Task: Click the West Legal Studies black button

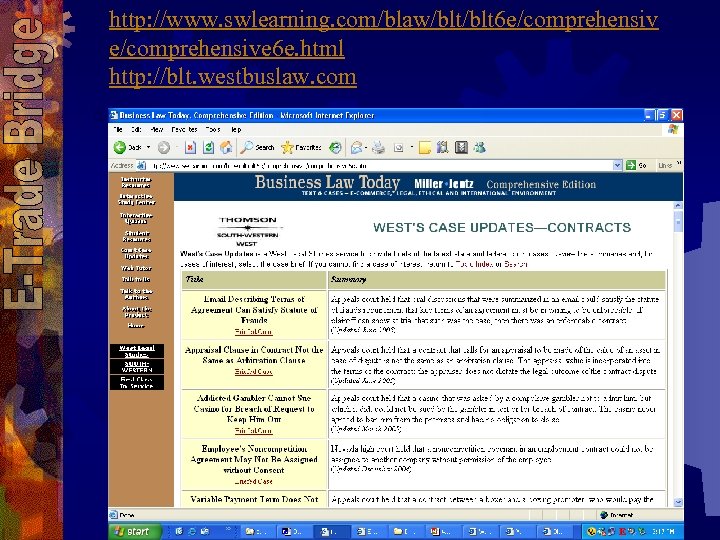Action: pos(137,351)
